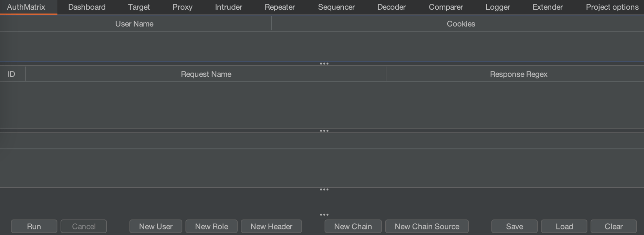Click the divider handle below the user table
The image size is (644, 235).
324,64
